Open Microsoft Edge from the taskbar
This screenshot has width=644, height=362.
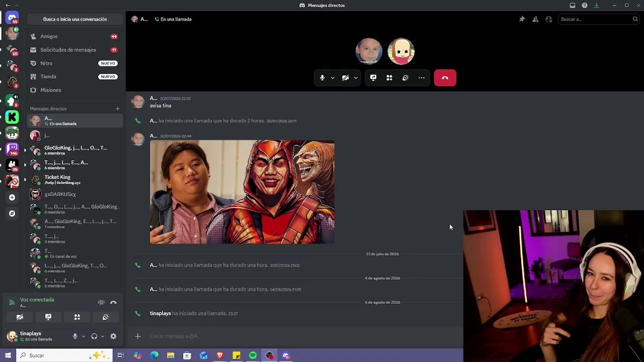coord(154,355)
